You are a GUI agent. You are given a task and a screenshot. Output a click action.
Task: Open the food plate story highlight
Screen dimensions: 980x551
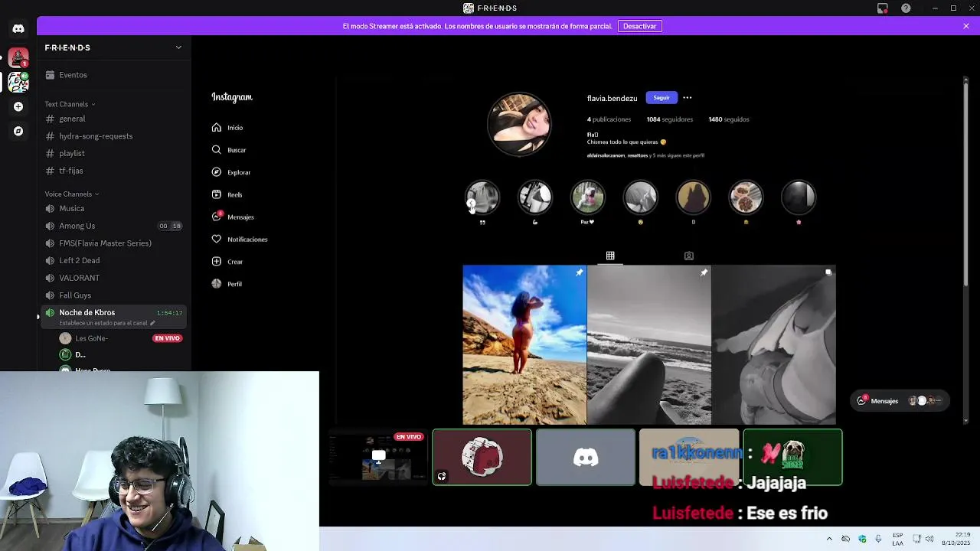click(746, 197)
